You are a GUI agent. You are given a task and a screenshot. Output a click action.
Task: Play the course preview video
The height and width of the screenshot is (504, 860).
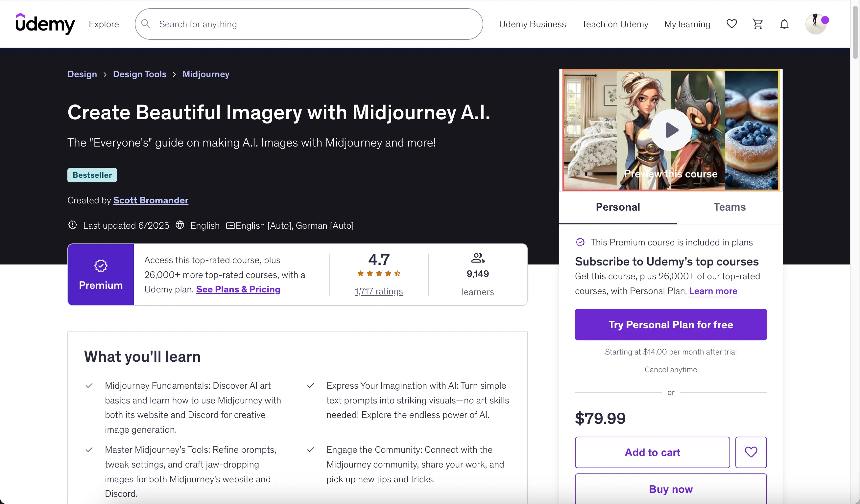click(x=671, y=130)
